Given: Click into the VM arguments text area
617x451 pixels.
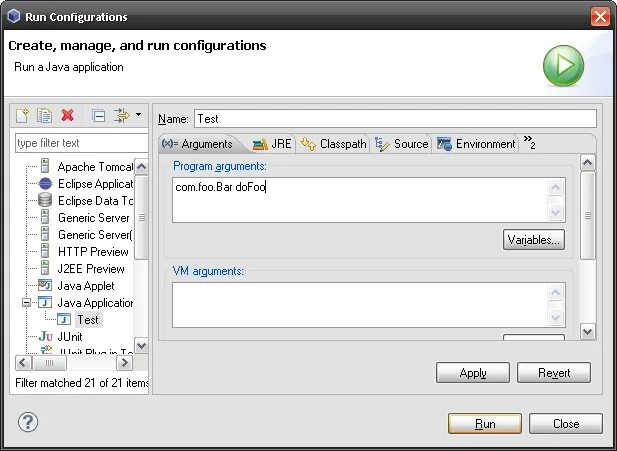Looking at the screenshot, I should click(360, 305).
